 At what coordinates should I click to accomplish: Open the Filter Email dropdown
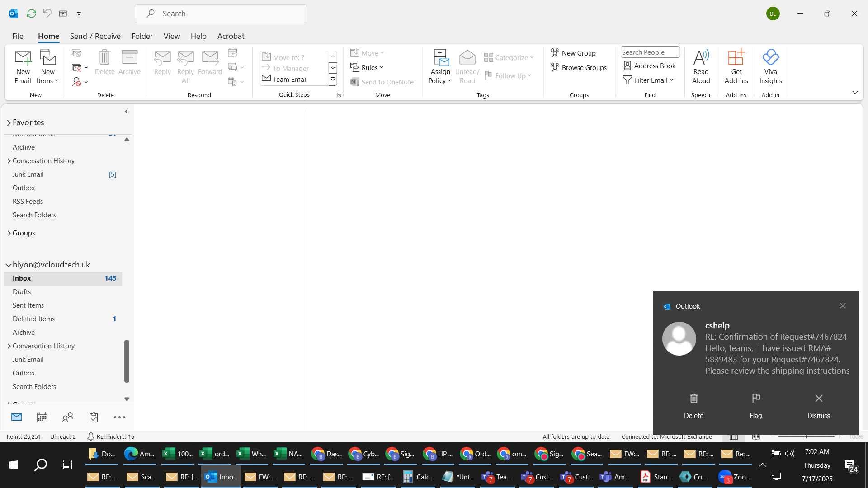pyautogui.click(x=648, y=80)
